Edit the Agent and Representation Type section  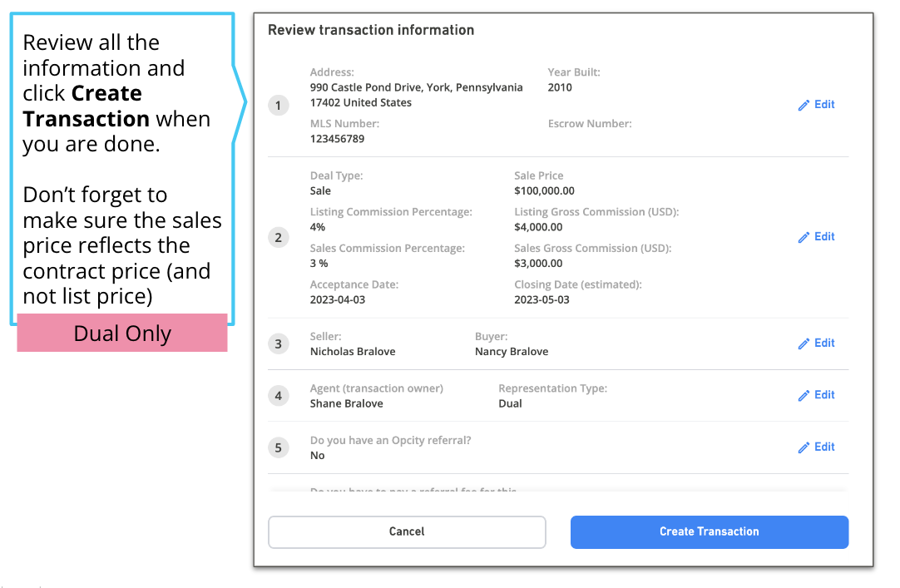pos(816,395)
